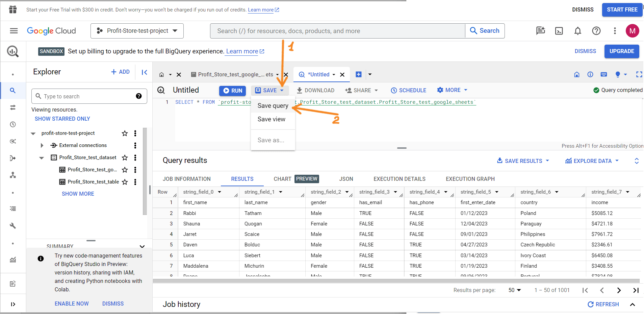Star the Profit_Store_test_go... table
644x314 pixels.
click(x=125, y=170)
